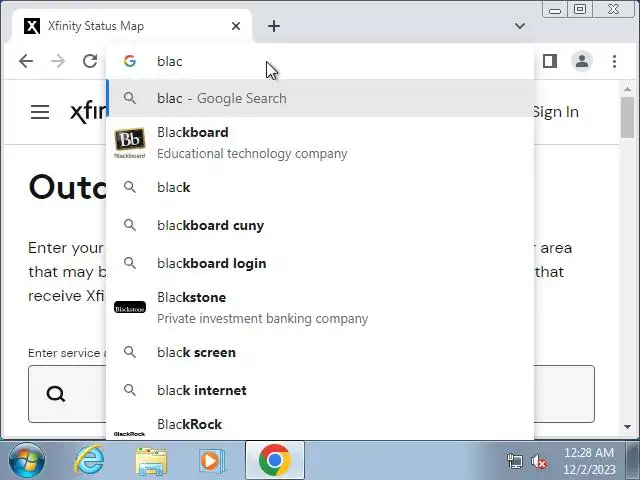Open the Xfinity hamburger menu
This screenshot has height=480, width=640.
(40, 112)
